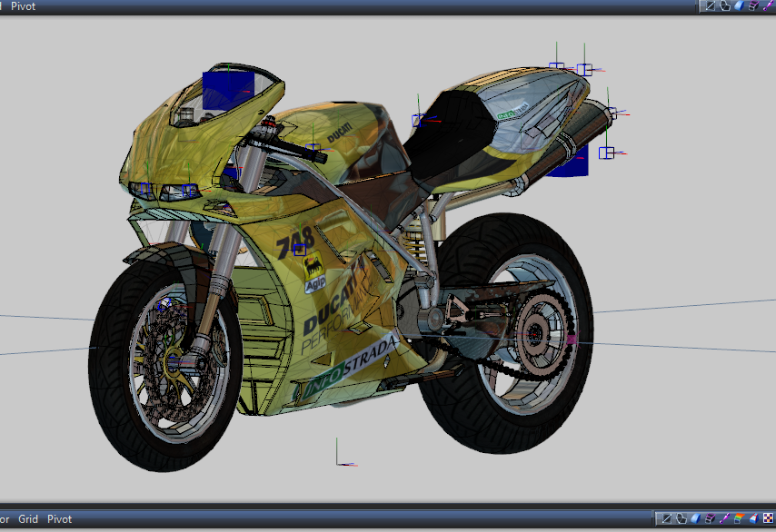The width and height of the screenshot is (776, 532).
Task: Select wireframe mode in the lower toolbar
Action: point(667,518)
